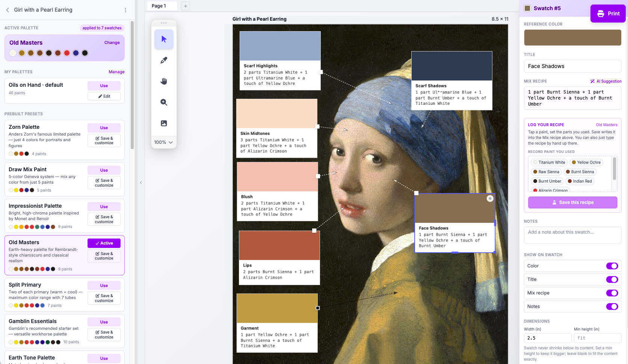The height and width of the screenshot is (364, 628).
Task: Add a new page with plus icon
Action: pos(186,6)
